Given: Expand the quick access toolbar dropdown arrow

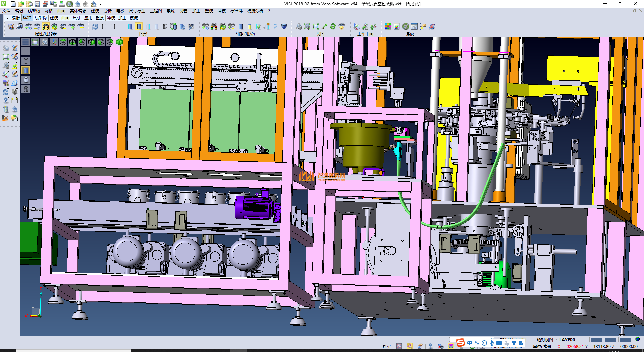Looking at the screenshot, I should pos(100,4).
